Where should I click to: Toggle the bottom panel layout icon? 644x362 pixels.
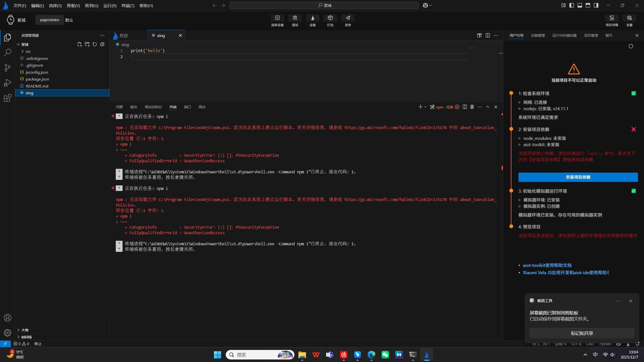[580, 5]
